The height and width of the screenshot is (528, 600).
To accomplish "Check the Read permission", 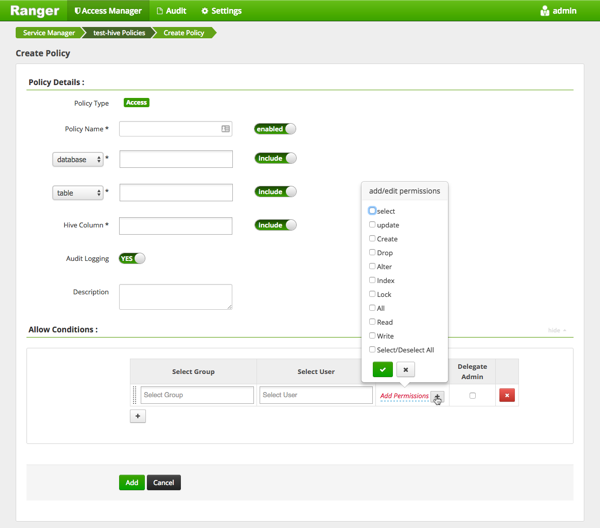I will [x=372, y=321].
